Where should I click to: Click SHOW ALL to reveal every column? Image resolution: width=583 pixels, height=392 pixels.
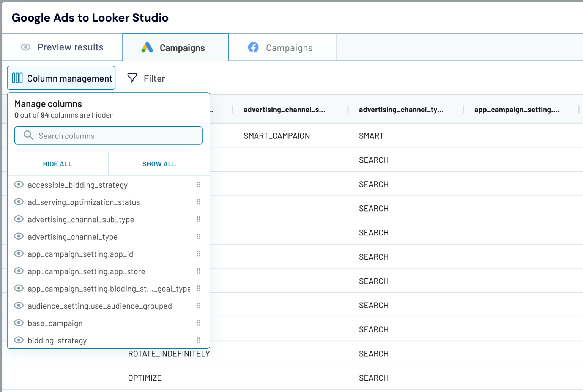tap(159, 164)
